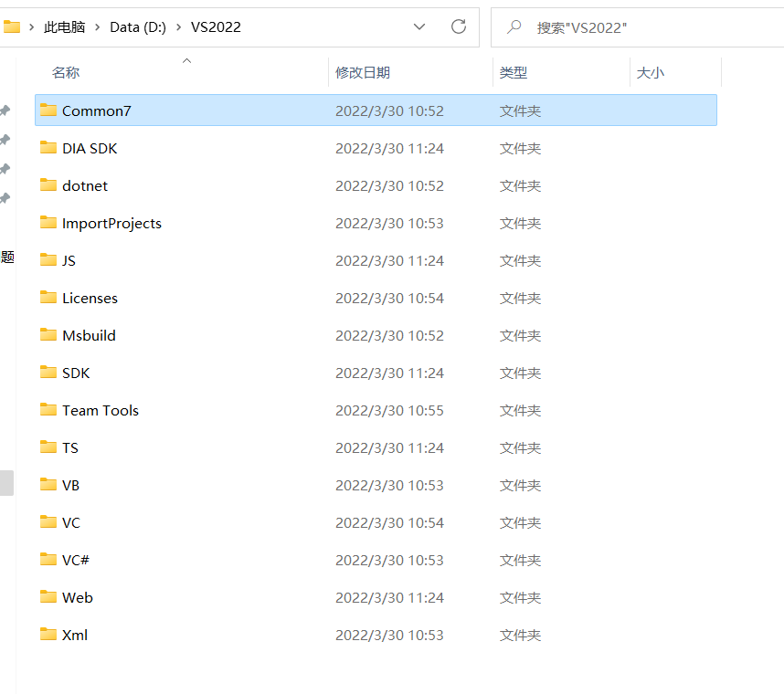Select the Common7 folder name
784x694 pixels.
tap(97, 110)
